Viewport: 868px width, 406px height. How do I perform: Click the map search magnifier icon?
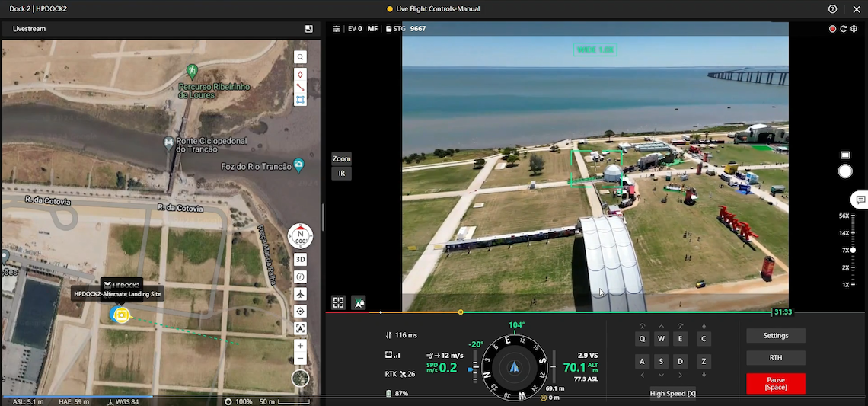pyautogui.click(x=301, y=57)
